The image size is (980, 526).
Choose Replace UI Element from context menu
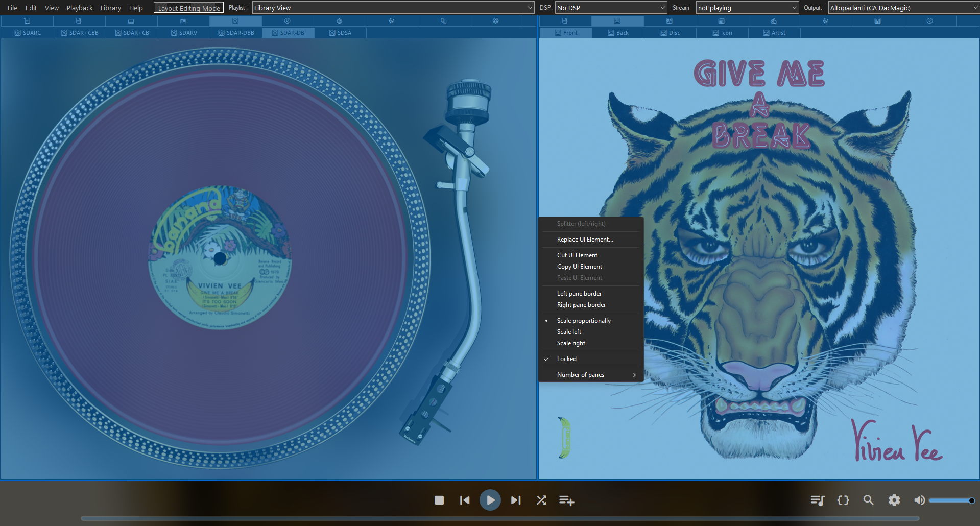pyautogui.click(x=591, y=240)
